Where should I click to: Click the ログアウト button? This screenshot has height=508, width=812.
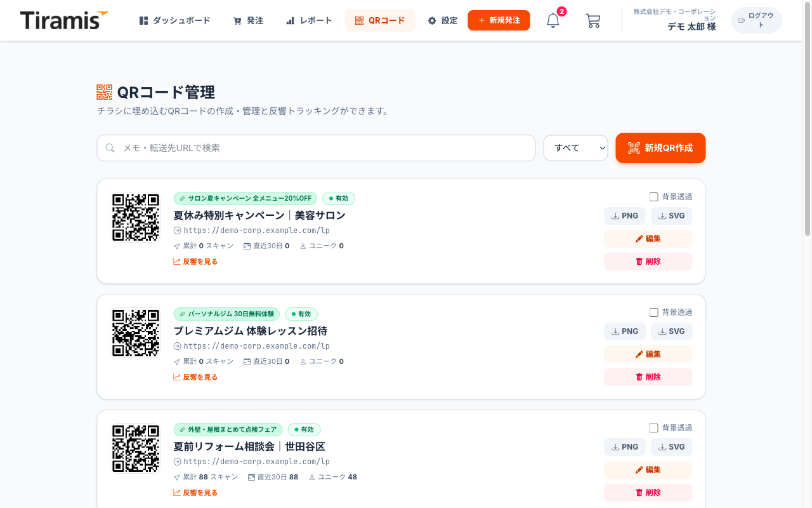point(756,20)
